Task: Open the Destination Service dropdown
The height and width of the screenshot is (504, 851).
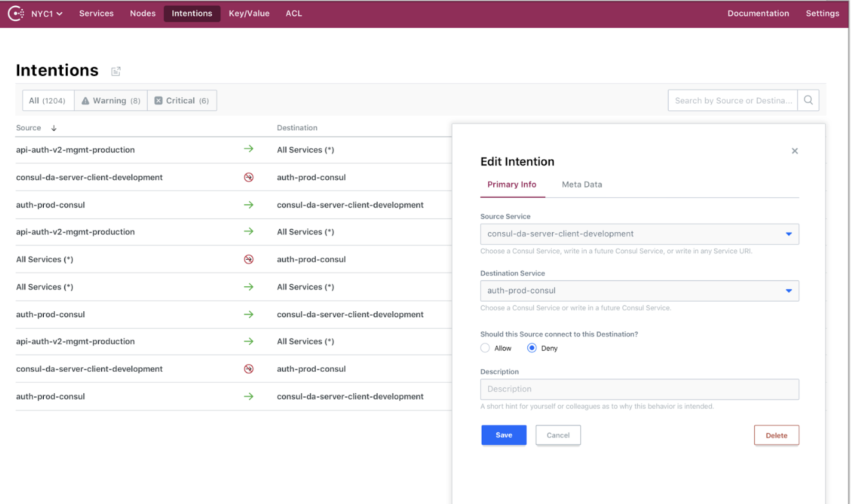Action: (788, 291)
